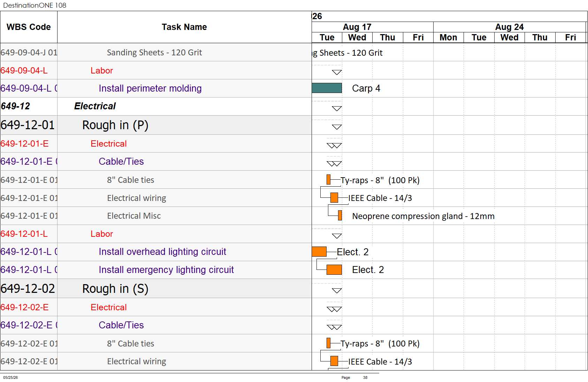Click the Task Name column header

(x=184, y=27)
